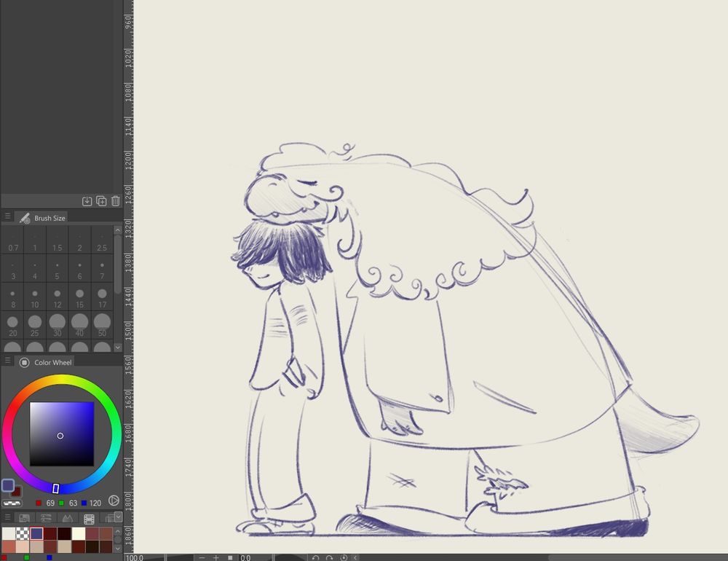Viewport: 728px width, 561px height.
Task: Select the Color Wheel tab
Action: [x=45, y=362]
